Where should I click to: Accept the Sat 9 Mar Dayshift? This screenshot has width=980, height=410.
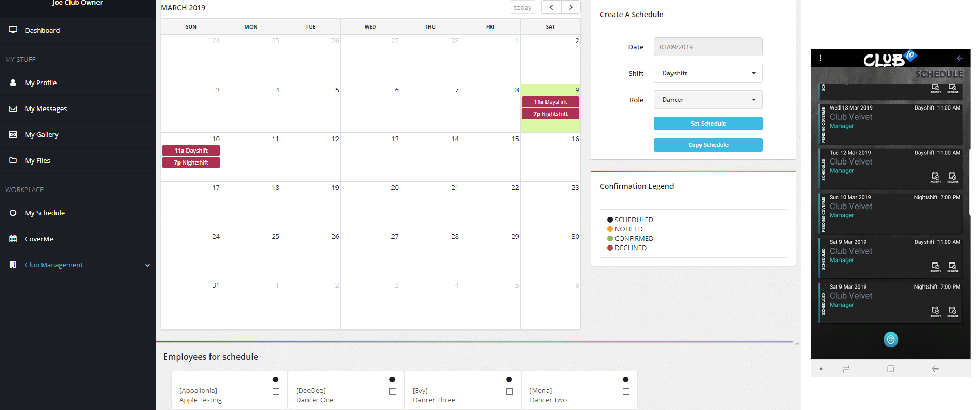pos(935,267)
